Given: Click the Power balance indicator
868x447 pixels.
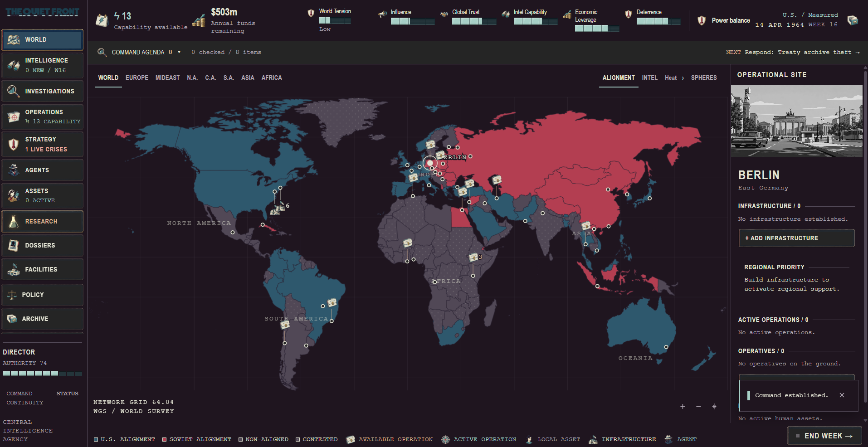Looking at the screenshot, I should tap(724, 20).
